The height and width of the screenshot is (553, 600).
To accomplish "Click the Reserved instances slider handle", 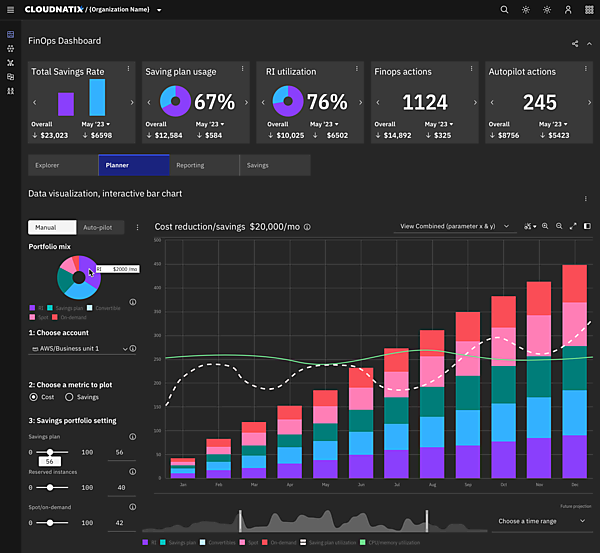I will tap(50, 487).
